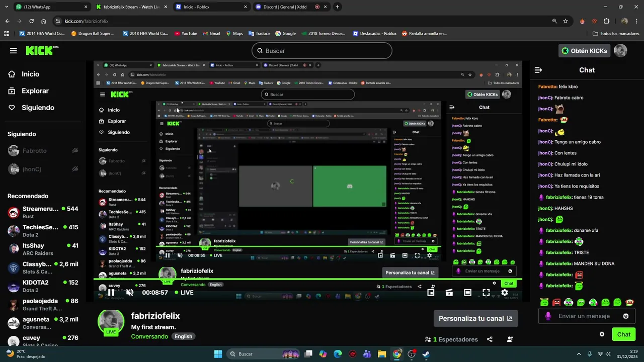The height and width of the screenshot is (362, 644).
Task: Open the Chrome profile avatar menu
Action: pos(624,21)
